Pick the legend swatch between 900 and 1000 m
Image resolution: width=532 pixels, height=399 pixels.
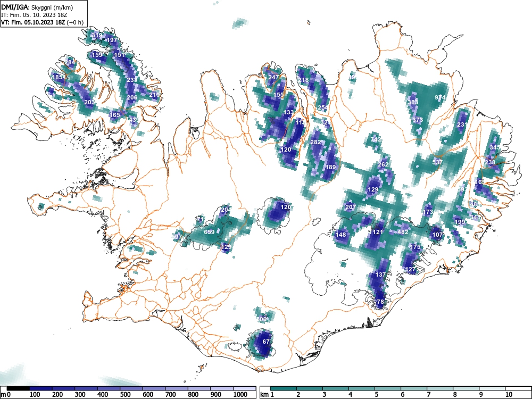click(222, 388)
